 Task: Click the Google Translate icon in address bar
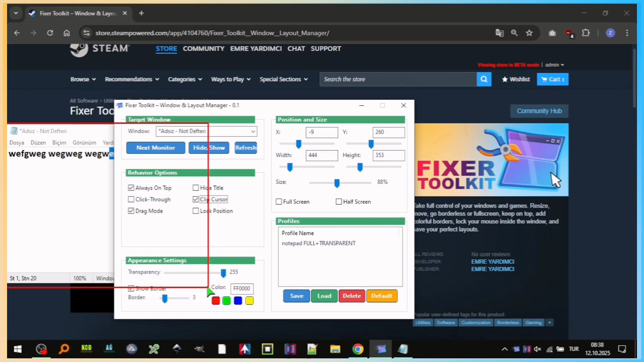pos(499,33)
